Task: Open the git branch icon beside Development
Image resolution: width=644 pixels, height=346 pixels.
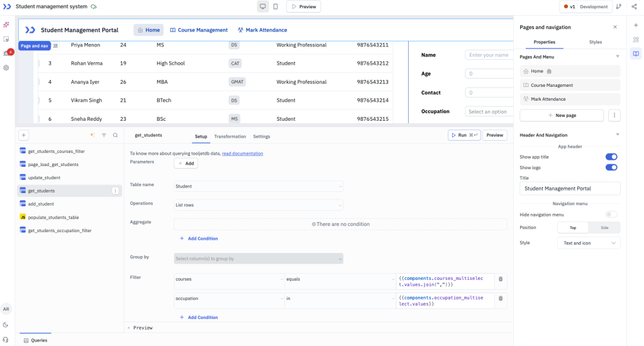Action: (619, 6)
